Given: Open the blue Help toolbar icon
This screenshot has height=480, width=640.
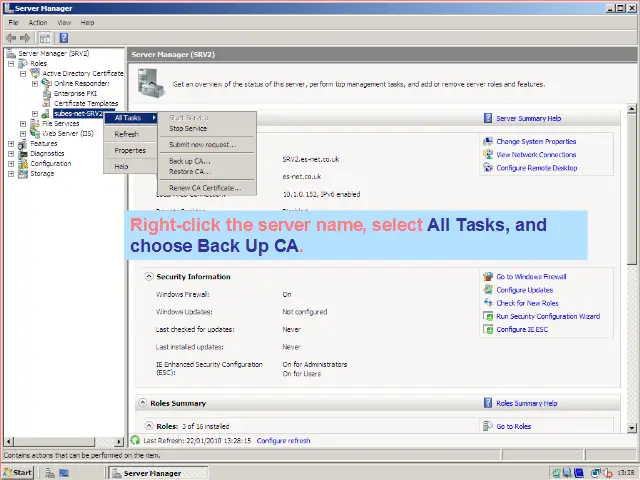Looking at the screenshot, I should [64, 38].
